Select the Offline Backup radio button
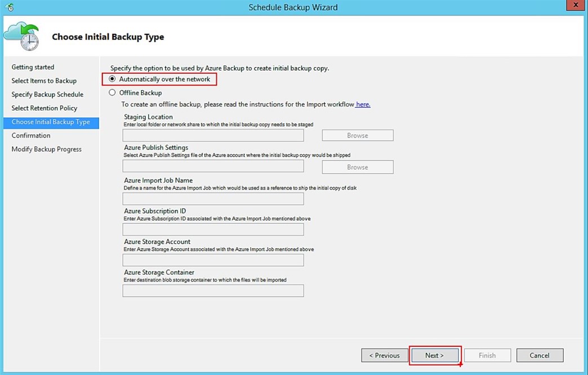The height and width of the screenshot is (375, 588). (x=112, y=92)
